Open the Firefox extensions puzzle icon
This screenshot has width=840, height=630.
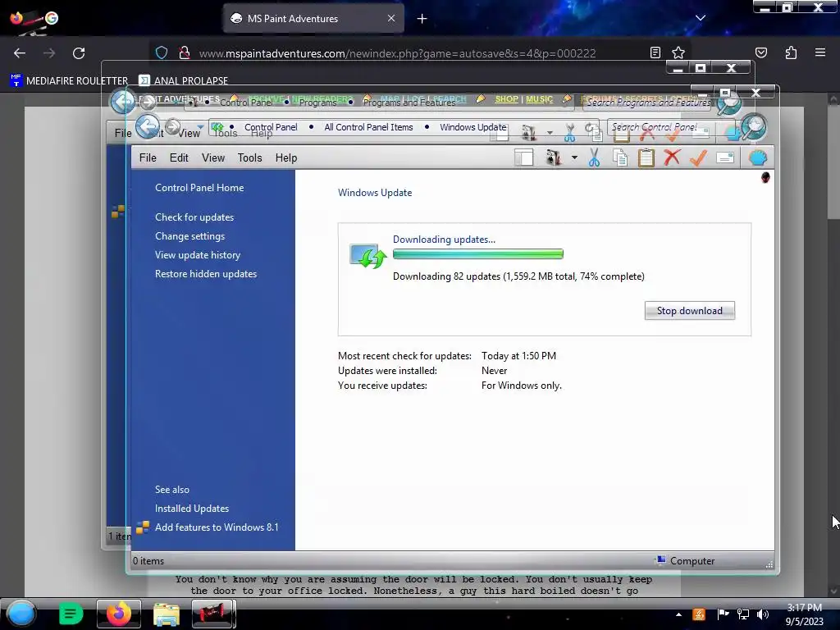(792, 52)
